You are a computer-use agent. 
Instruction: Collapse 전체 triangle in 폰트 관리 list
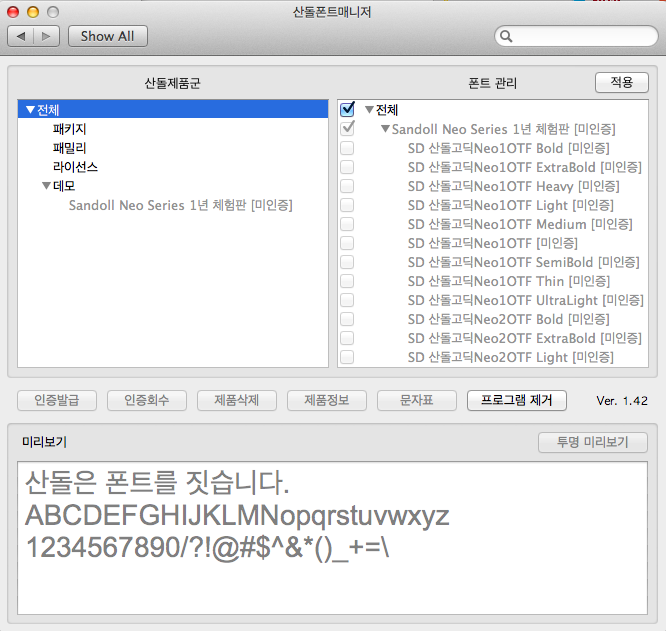pos(369,110)
